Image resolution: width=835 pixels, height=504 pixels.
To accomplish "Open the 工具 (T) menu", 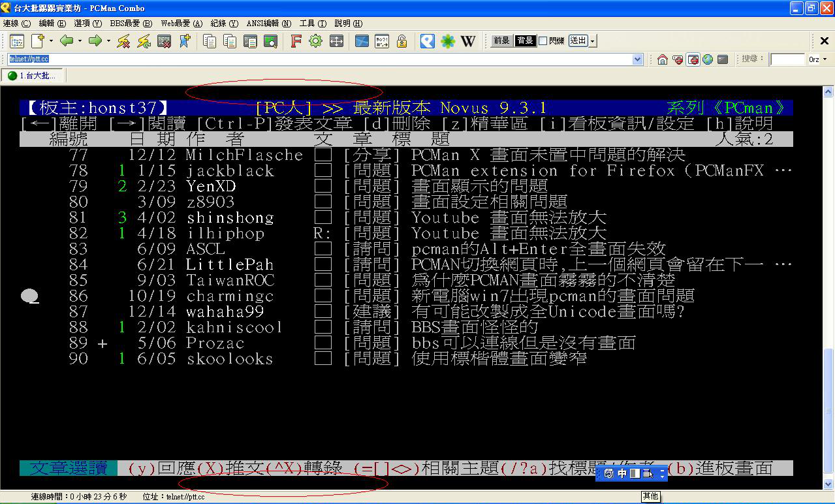I will tap(313, 23).
